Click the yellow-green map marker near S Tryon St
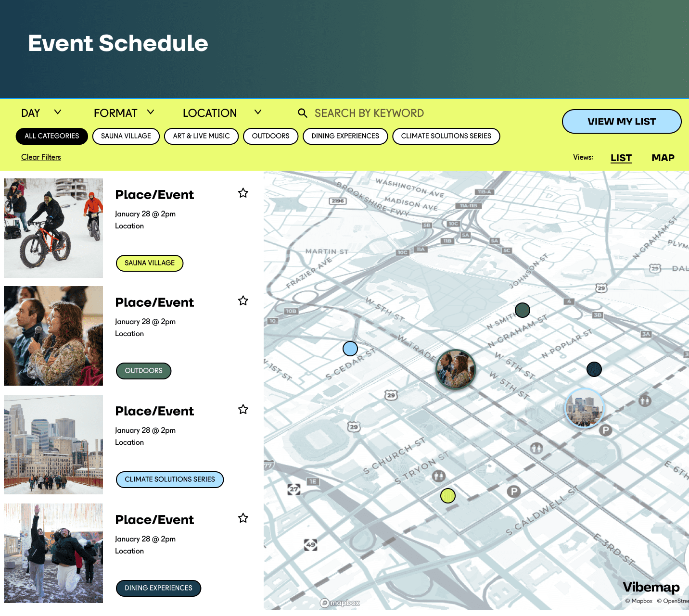 click(448, 495)
